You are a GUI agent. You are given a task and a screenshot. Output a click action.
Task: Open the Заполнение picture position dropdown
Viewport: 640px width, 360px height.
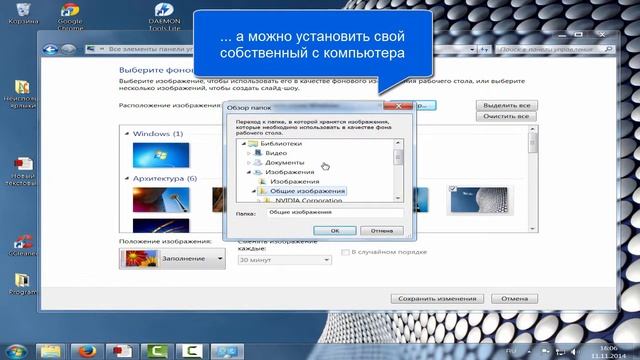tap(172, 259)
